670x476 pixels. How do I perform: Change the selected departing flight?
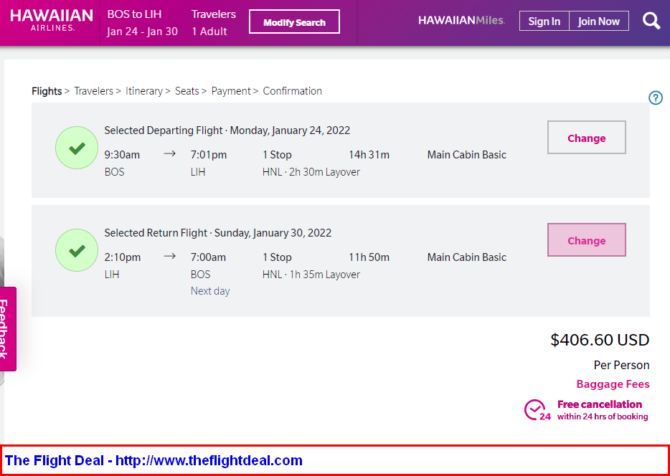[x=586, y=138]
